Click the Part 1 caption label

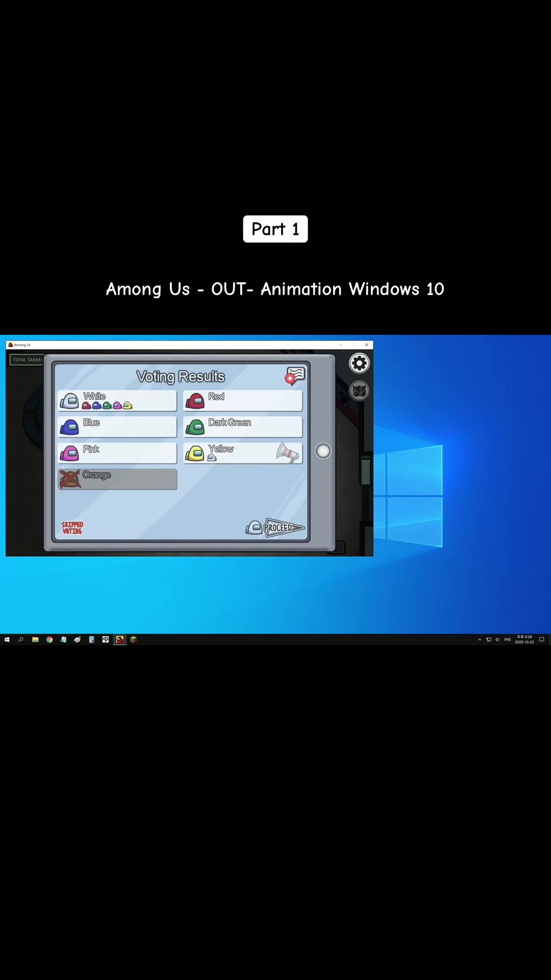click(275, 229)
